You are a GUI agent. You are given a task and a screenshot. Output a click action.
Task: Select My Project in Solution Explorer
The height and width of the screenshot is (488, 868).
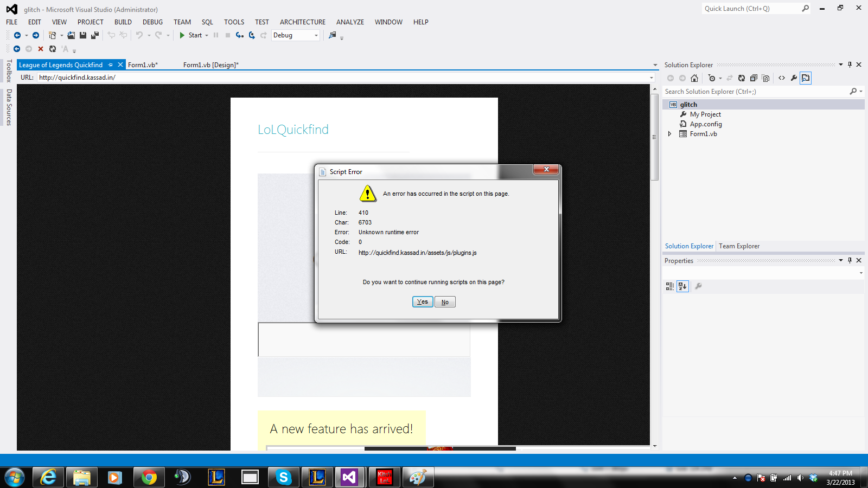tap(705, 114)
